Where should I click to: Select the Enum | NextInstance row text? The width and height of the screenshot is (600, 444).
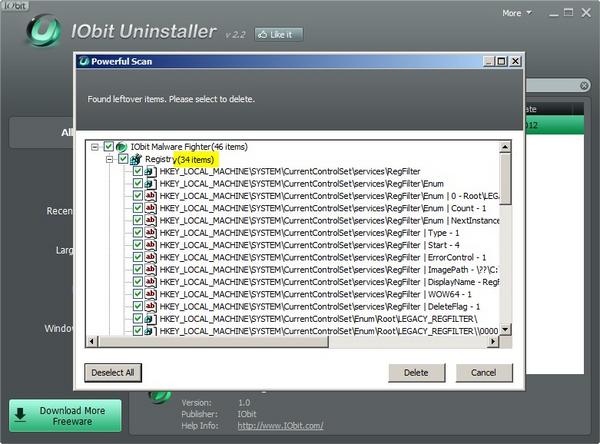coord(329,221)
